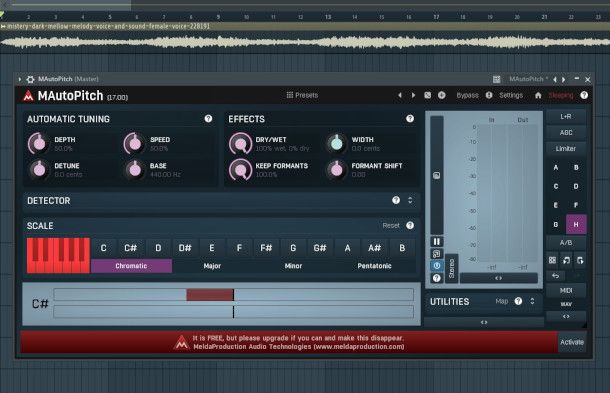610x393 pixels.
Task: Toggle the C# note in scale
Action: pos(131,248)
